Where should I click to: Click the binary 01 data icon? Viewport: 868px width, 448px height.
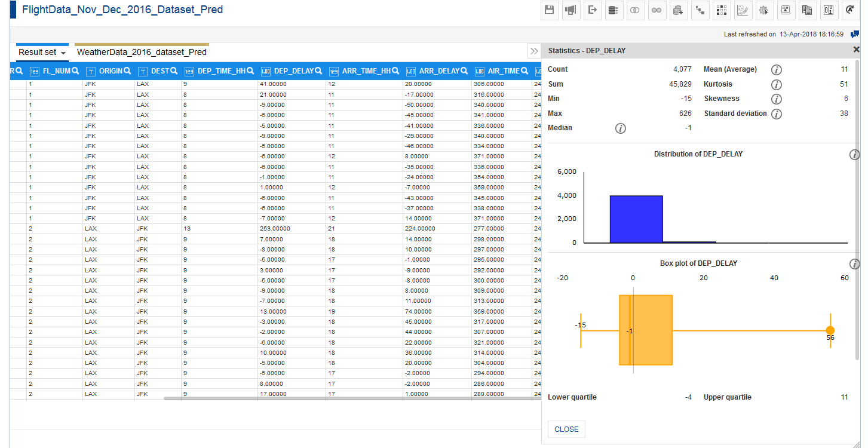pyautogui.click(x=829, y=10)
